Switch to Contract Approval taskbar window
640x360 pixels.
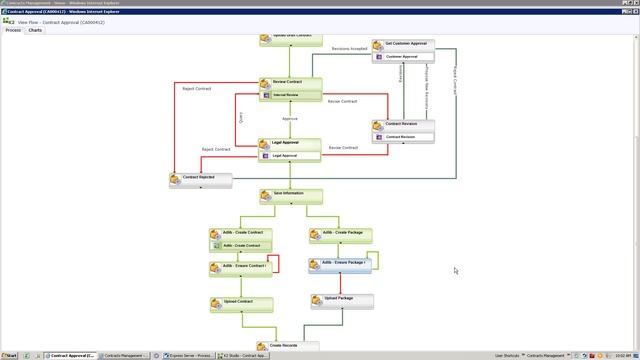(x=70, y=356)
